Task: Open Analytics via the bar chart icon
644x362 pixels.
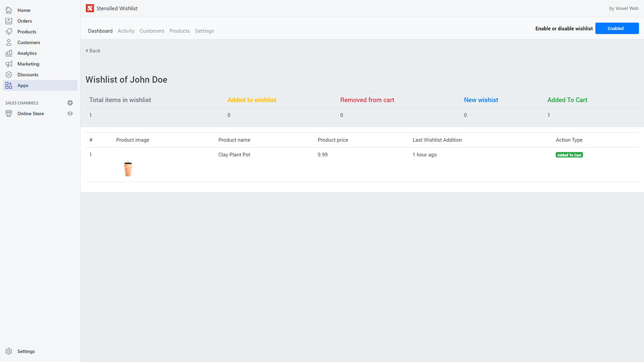Action: point(9,53)
